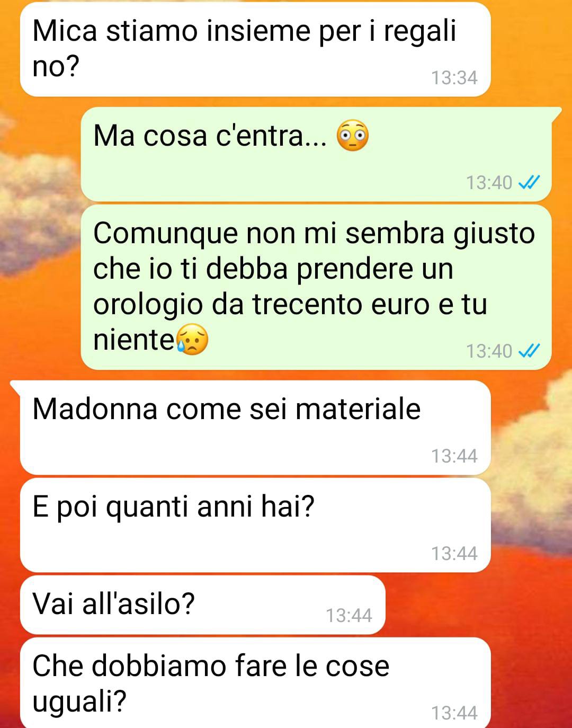
Task: Tap blue double check on 'Ma cosa c'entra'
Action: 529,183
